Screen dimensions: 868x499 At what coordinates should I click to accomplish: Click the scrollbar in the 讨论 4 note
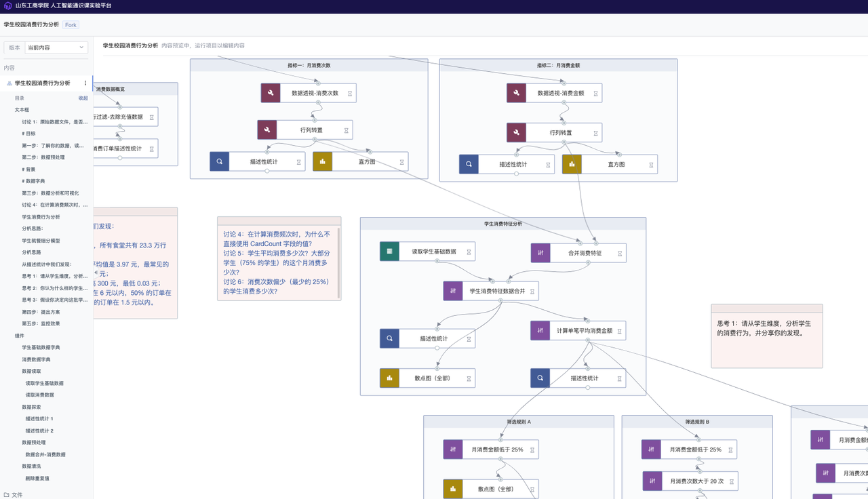(x=338, y=263)
